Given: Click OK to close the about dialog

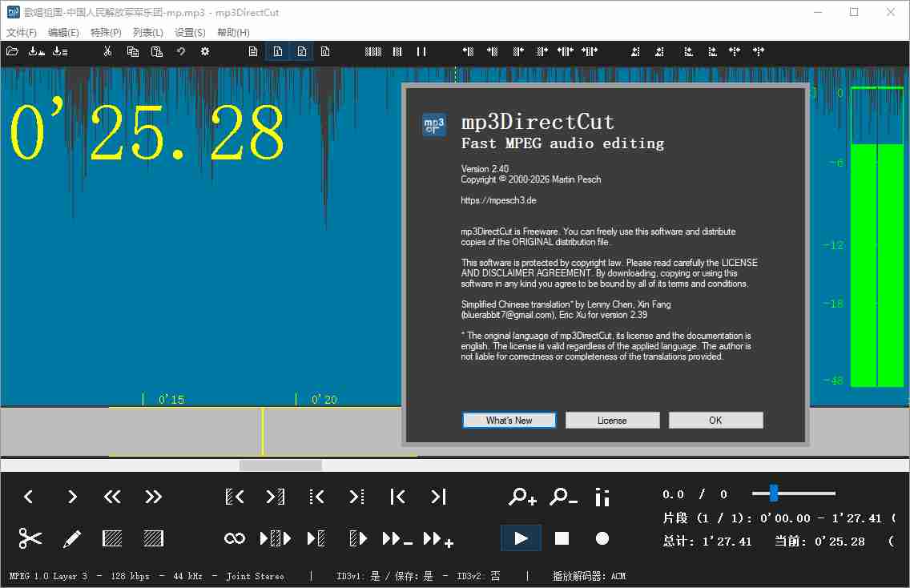Looking at the screenshot, I should [715, 421].
